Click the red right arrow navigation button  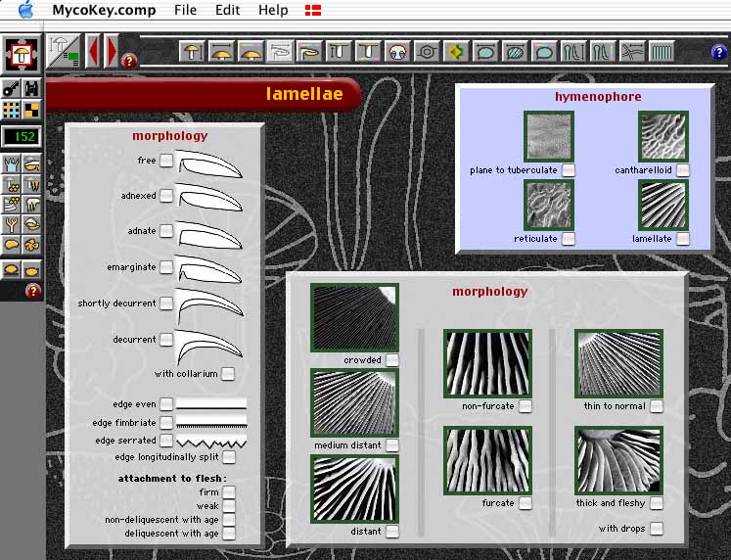pyautogui.click(x=112, y=51)
